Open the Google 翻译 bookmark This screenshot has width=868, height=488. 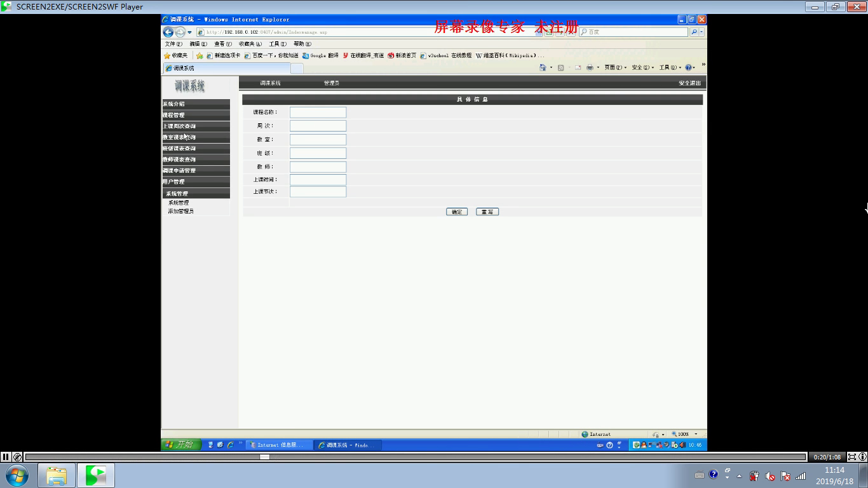[x=321, y=55]
